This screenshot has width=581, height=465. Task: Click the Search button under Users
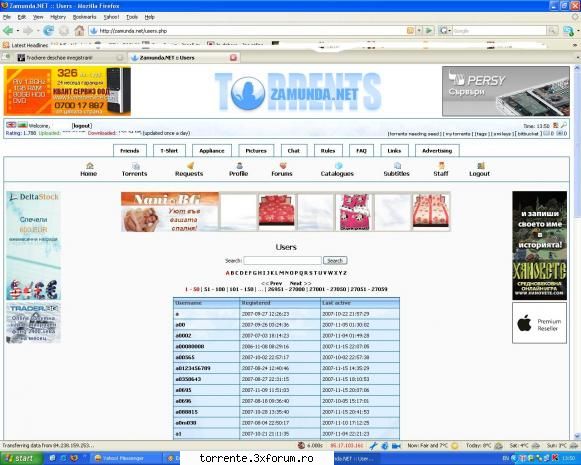pos(335,260)
